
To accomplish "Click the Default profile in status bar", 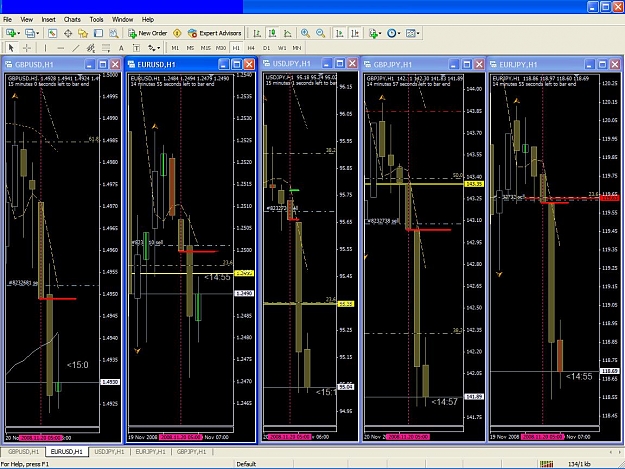I will (246, 464).
